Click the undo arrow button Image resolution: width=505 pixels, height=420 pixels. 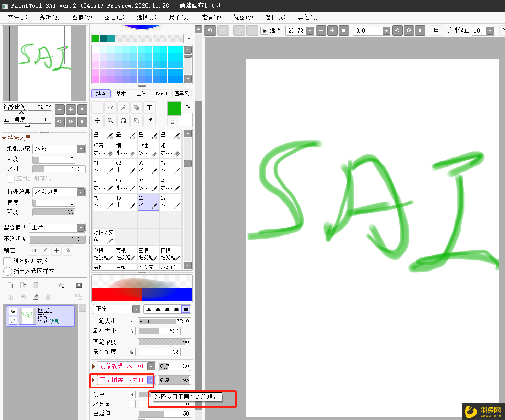tap(210, 30)
